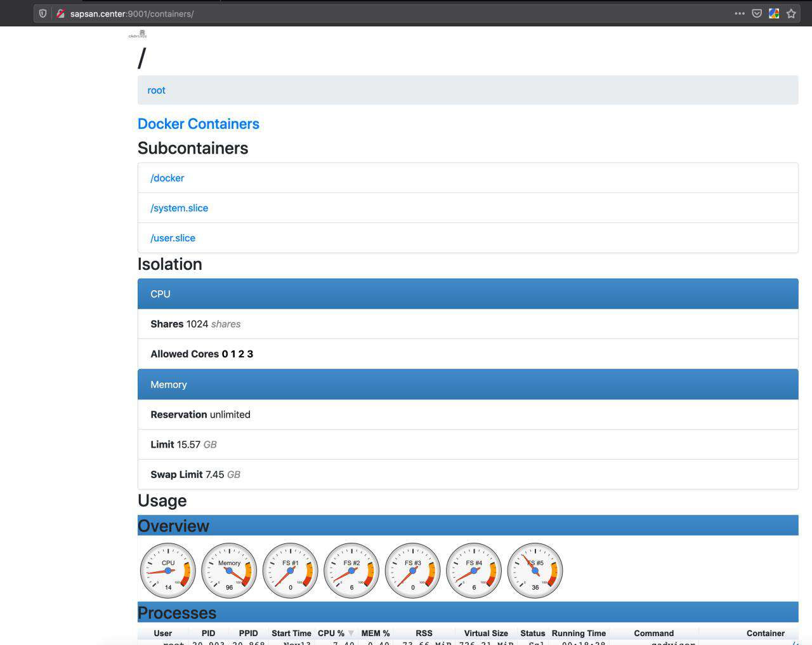Open the /docker subcontainer
This screenshot has width=812, height=645.
167,178
